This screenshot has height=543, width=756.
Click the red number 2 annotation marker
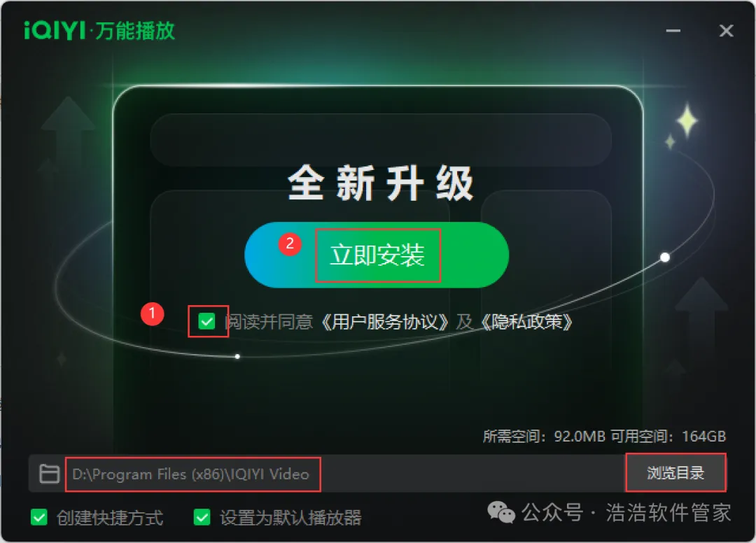tap(290, 244)
